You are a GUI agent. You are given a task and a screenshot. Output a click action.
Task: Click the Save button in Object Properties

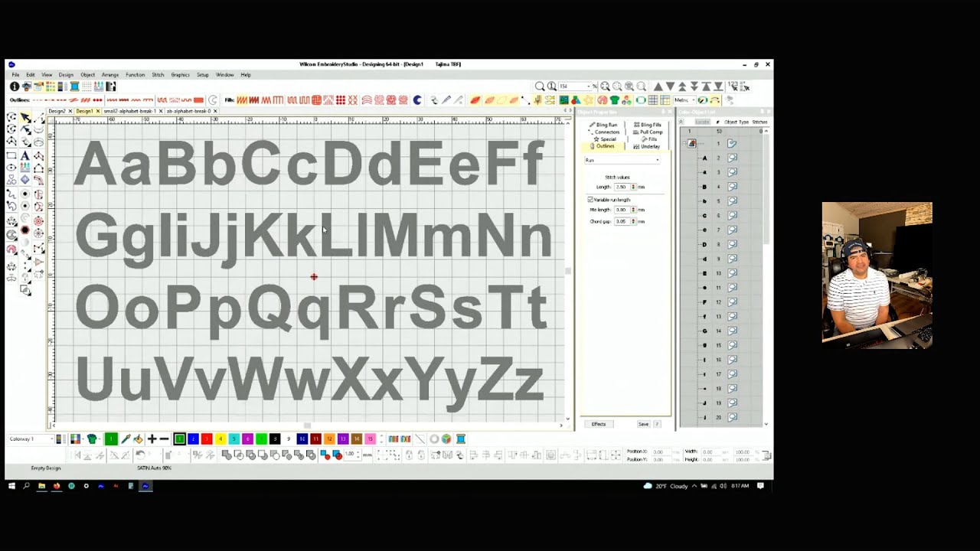point(643,424)
